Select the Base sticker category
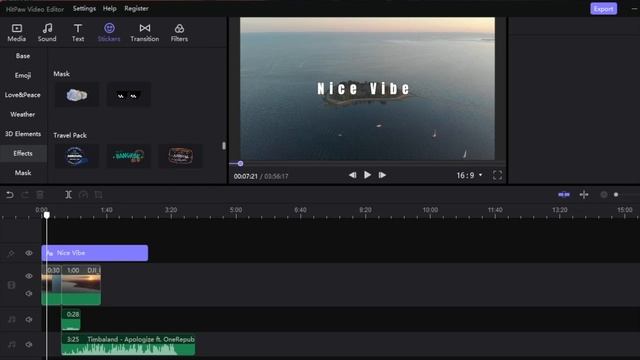 coord(23,56)
